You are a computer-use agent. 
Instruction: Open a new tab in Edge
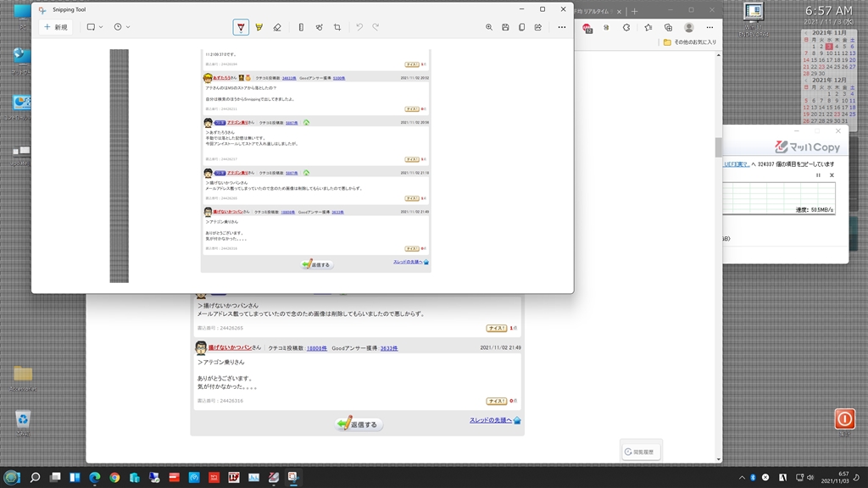pyautogui.click(x=634, y=11)
